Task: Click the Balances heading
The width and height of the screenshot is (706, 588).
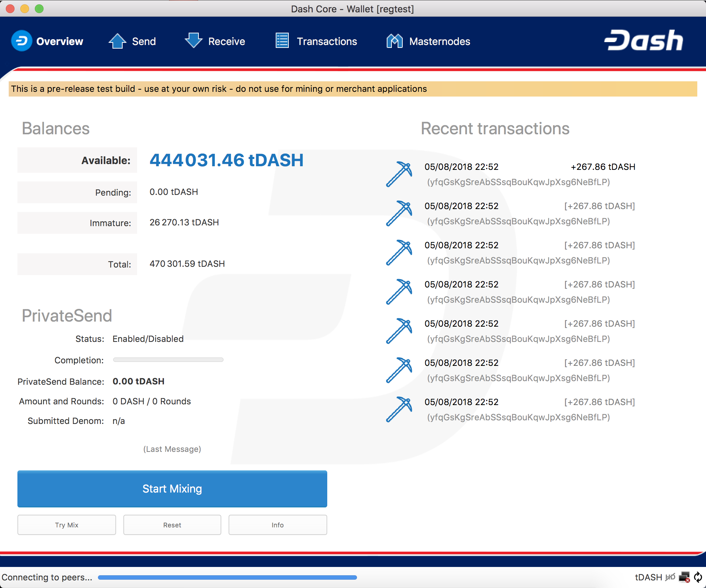Action: 56,128
